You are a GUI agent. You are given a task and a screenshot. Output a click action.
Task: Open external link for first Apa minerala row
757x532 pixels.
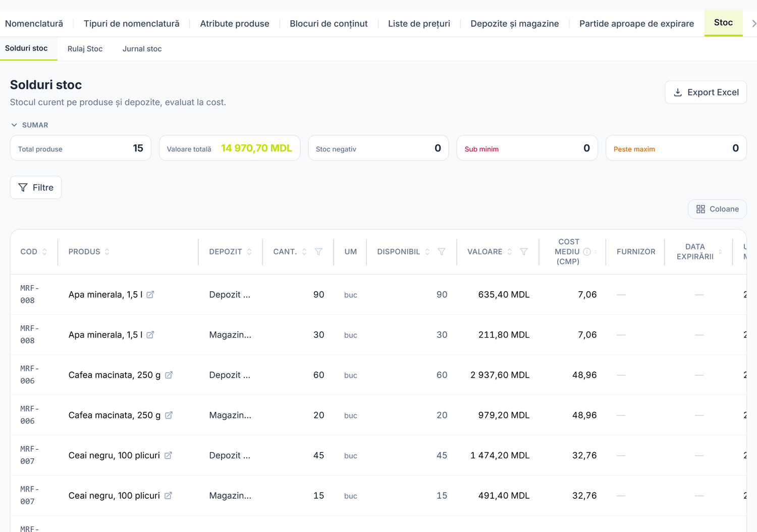[150, 295]
